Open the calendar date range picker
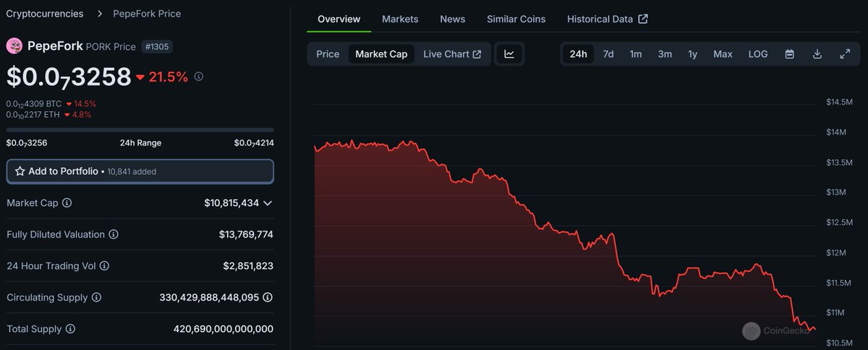This screenshot has width=868, height=350. tap(790, 54)
